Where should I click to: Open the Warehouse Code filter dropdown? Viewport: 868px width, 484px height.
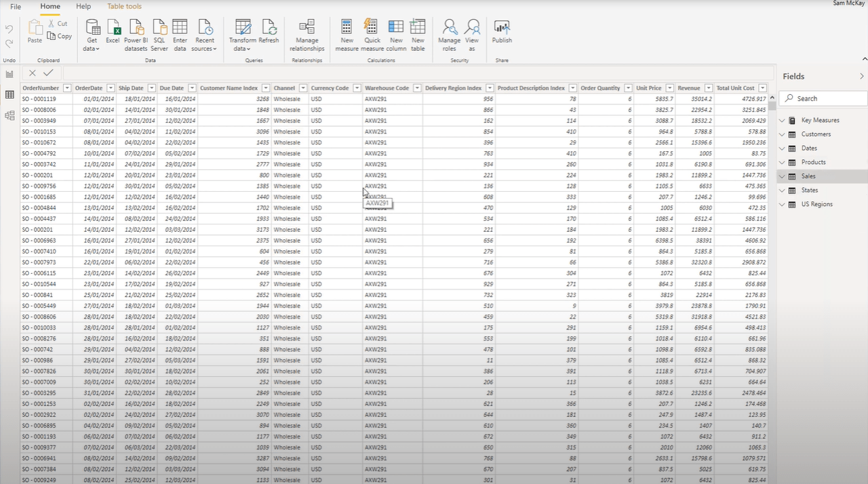click(x=416, y=88)
